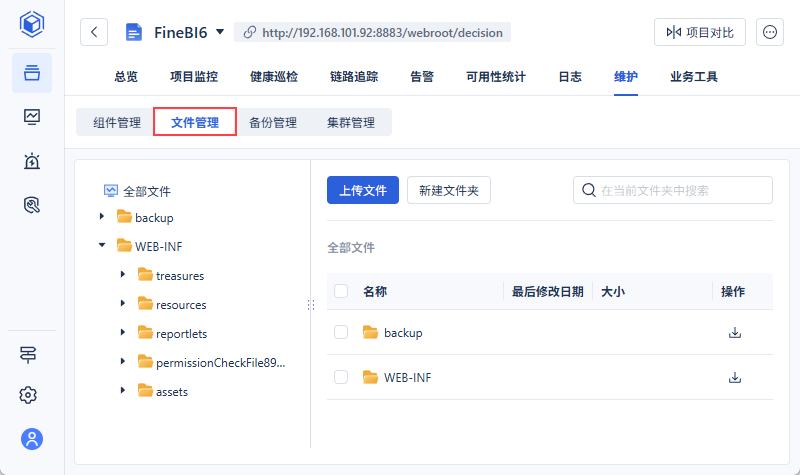The width and height of the screenshot is (800, 475).
Task: Click the backup folder icon in file list
Action: [x=370, y=332]
